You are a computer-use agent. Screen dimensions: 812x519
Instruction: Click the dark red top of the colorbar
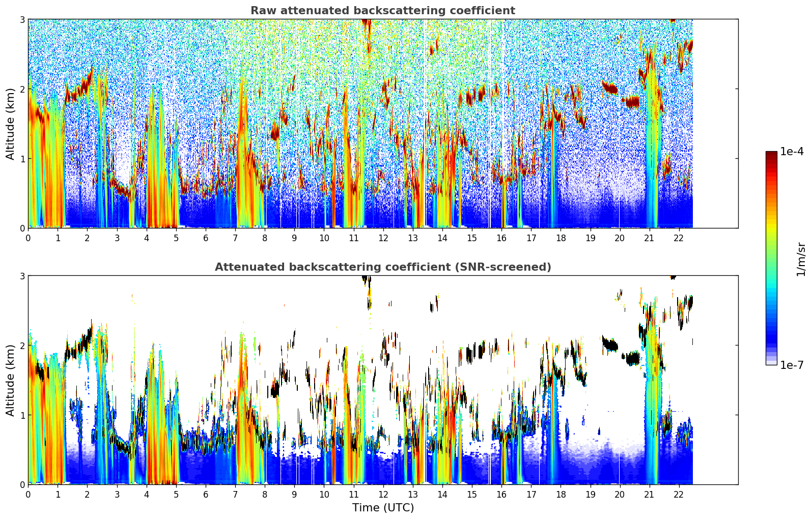coord(771,154)
